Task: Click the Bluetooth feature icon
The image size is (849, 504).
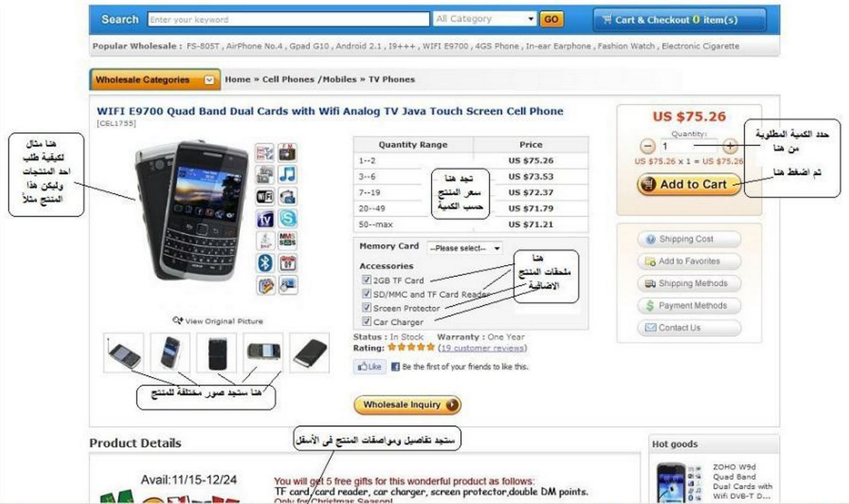Action: coord(265,263)
